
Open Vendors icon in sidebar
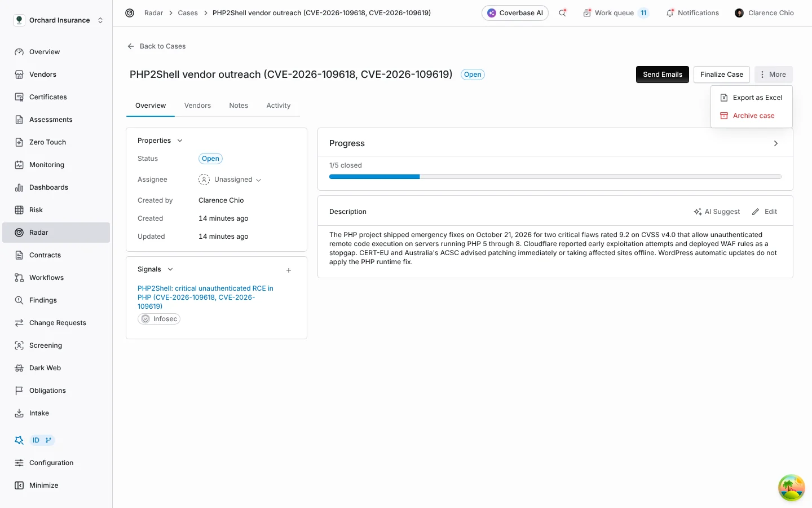tap(19, 75)
